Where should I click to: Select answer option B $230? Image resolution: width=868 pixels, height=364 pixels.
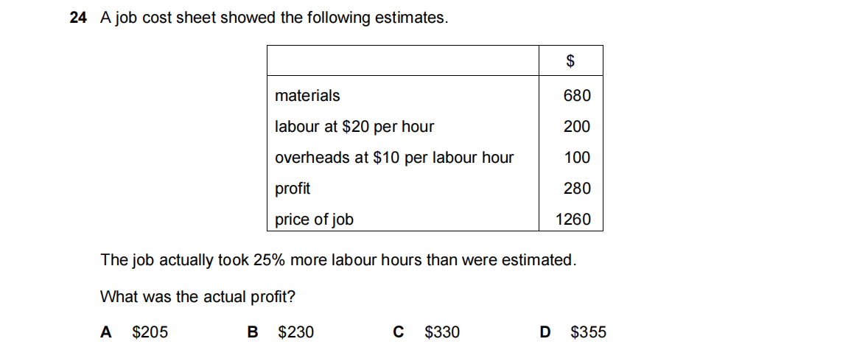point(281,332)
